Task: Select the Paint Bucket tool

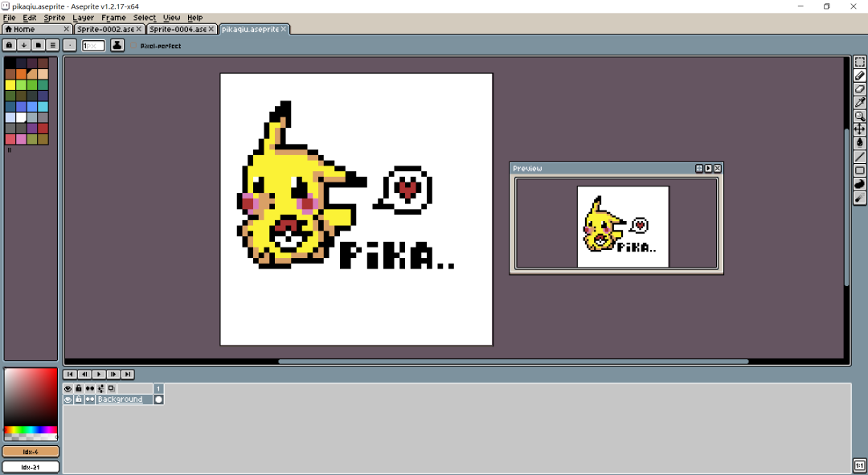Action: [860, 143]
